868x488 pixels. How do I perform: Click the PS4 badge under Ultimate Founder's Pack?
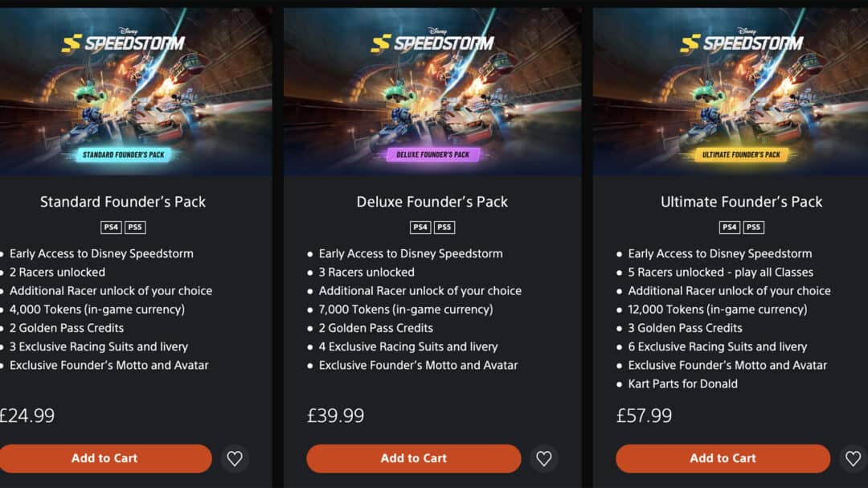(731, 227)
